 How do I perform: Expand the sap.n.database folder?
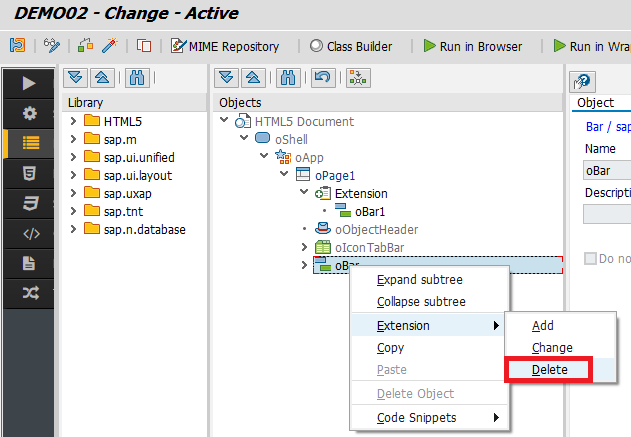[73, 229]
